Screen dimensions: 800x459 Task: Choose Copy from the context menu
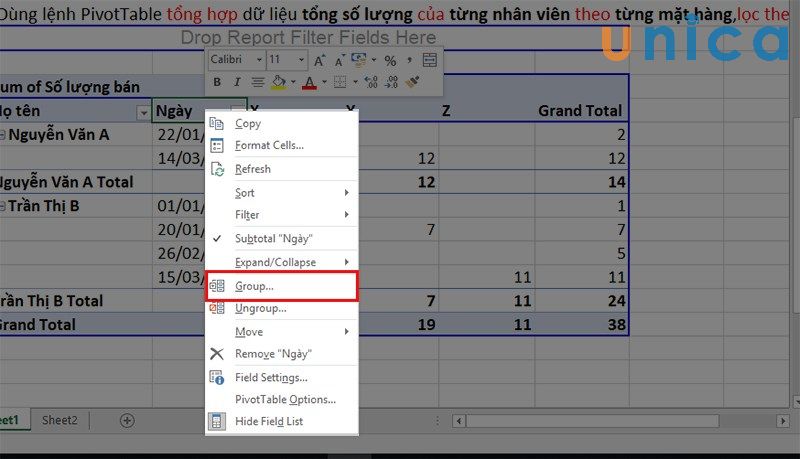click(282, 123)
